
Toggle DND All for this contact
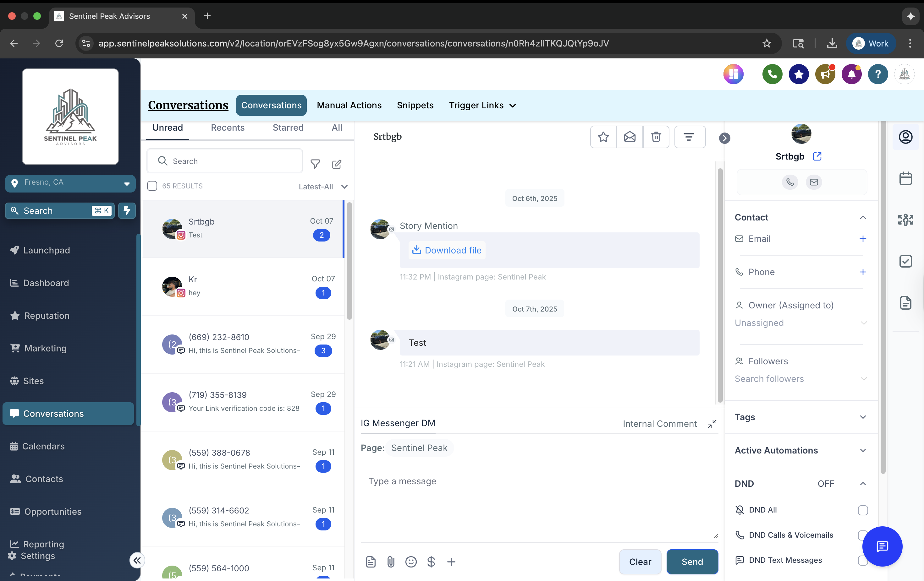863,510
